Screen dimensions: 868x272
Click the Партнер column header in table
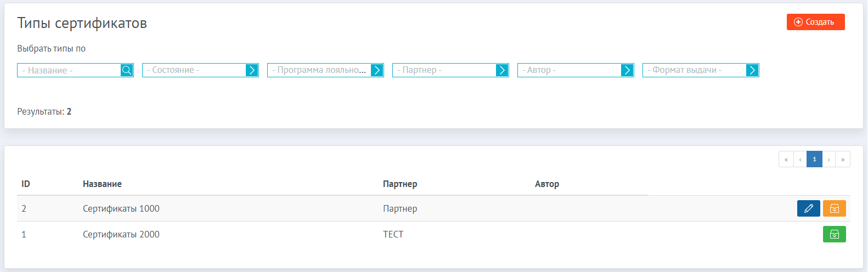(400, 184)
